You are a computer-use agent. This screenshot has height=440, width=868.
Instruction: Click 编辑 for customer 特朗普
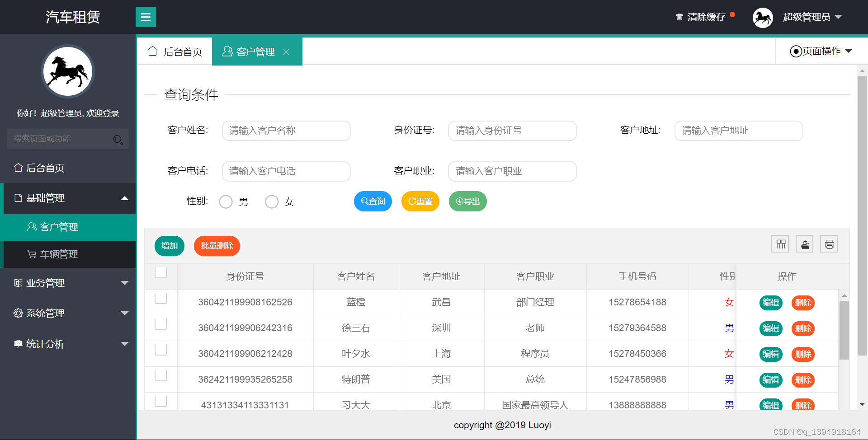771,380
